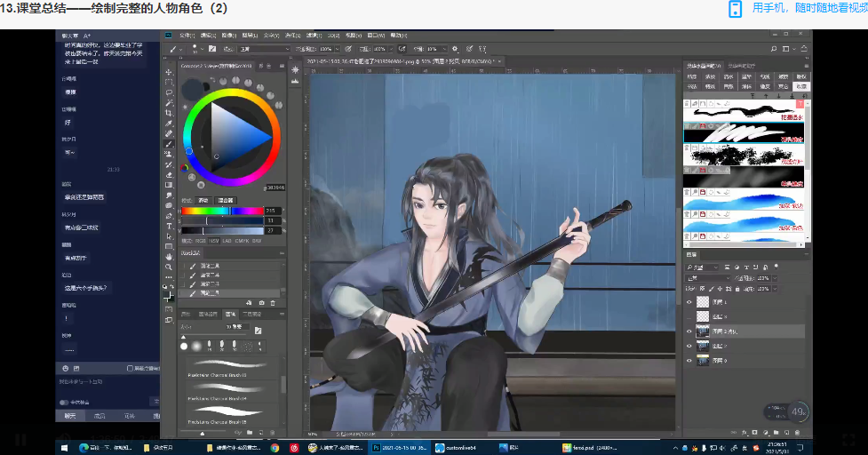The width and height of the screenshot is (868, 455).
Task: Click the Layers panel delete layer trash icon
Action: click(797, 432)
